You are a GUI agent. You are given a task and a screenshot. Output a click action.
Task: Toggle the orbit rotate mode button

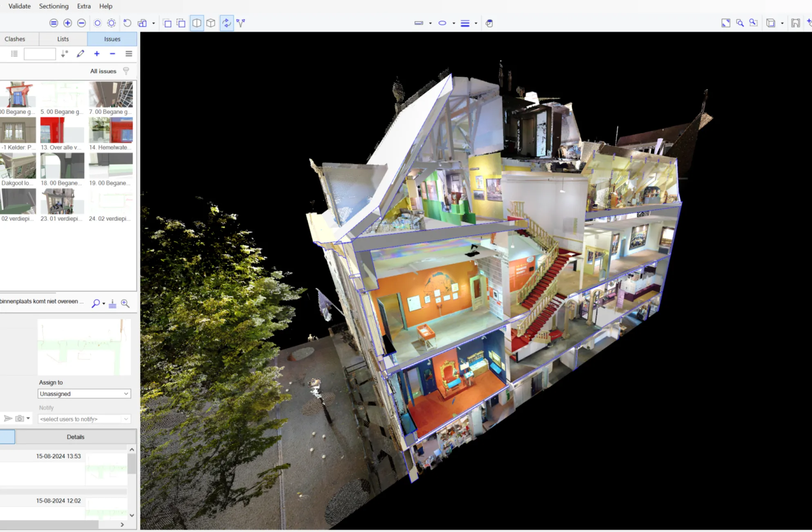pyautogui.click(x=227, y=23)
